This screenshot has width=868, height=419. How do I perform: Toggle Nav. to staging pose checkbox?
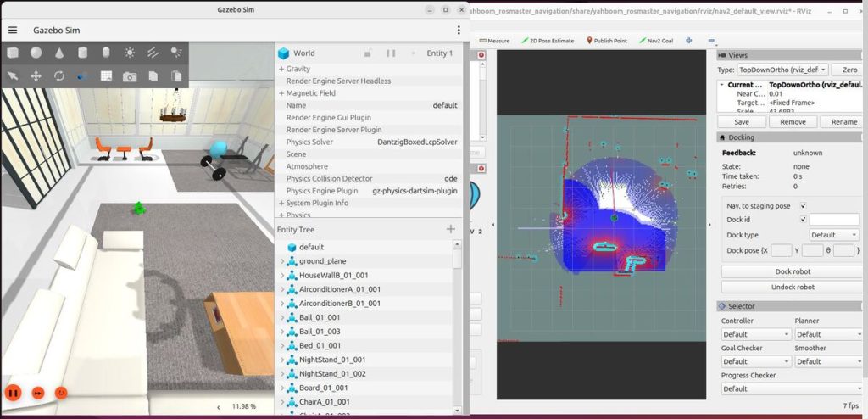(803, 205)
